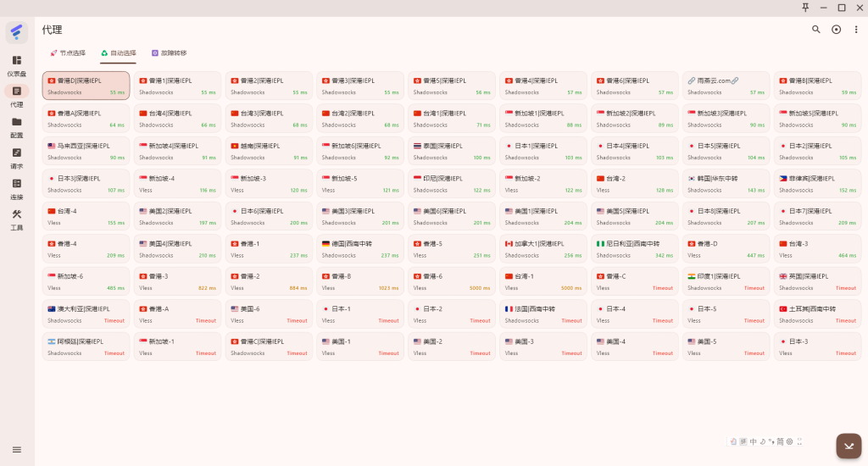The image size is (868, 466).
Task: Open IME settings gear in input toolbar
Action: 789,441
